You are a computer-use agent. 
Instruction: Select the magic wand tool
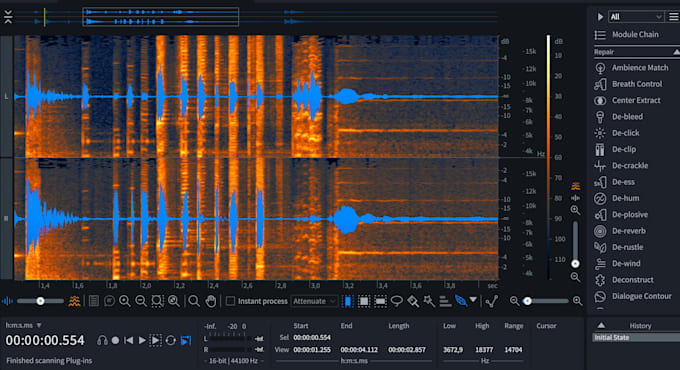[x=429, y=301]
